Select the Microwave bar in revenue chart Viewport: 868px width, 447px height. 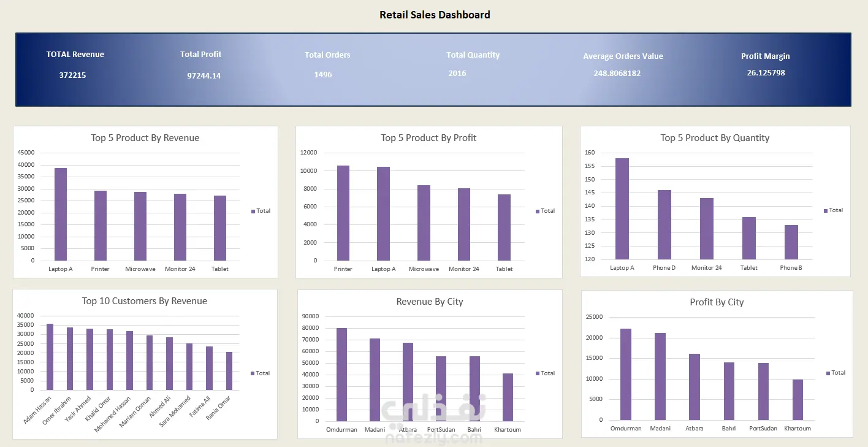coord(140,226)
